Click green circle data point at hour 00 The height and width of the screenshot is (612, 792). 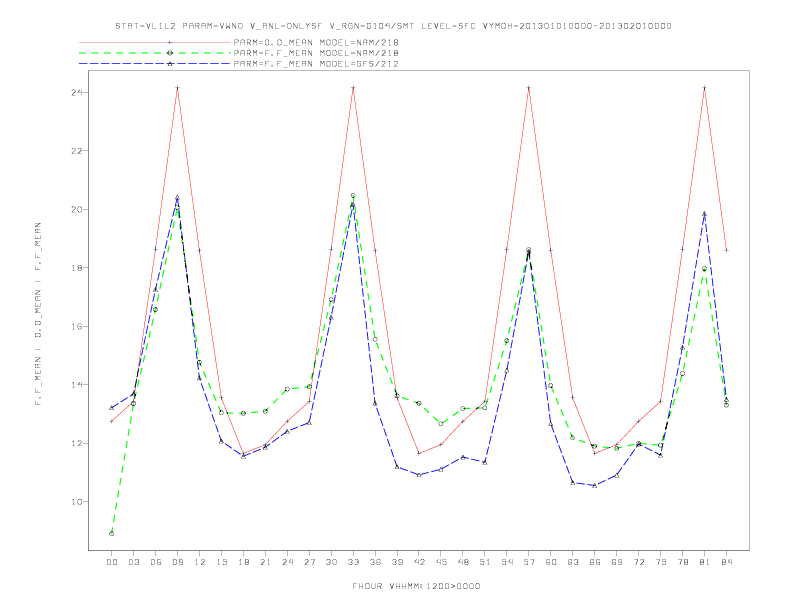pos(112,534)
